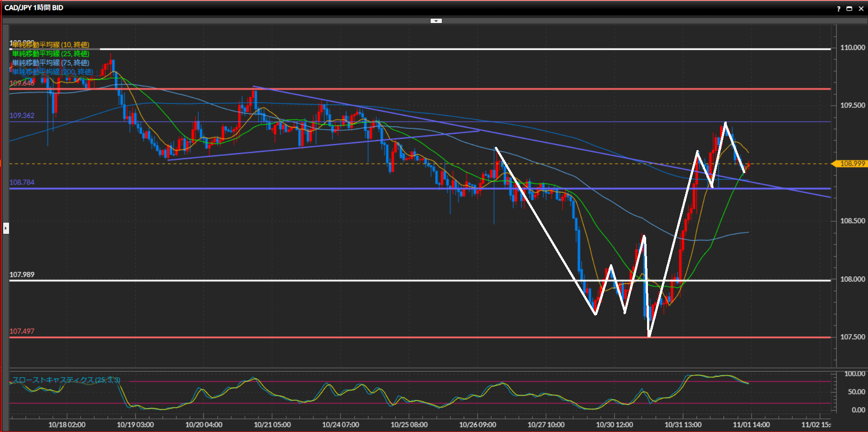
Task: Click the 10/26 09:00 time axis label
Action: [x=477, y=425]
